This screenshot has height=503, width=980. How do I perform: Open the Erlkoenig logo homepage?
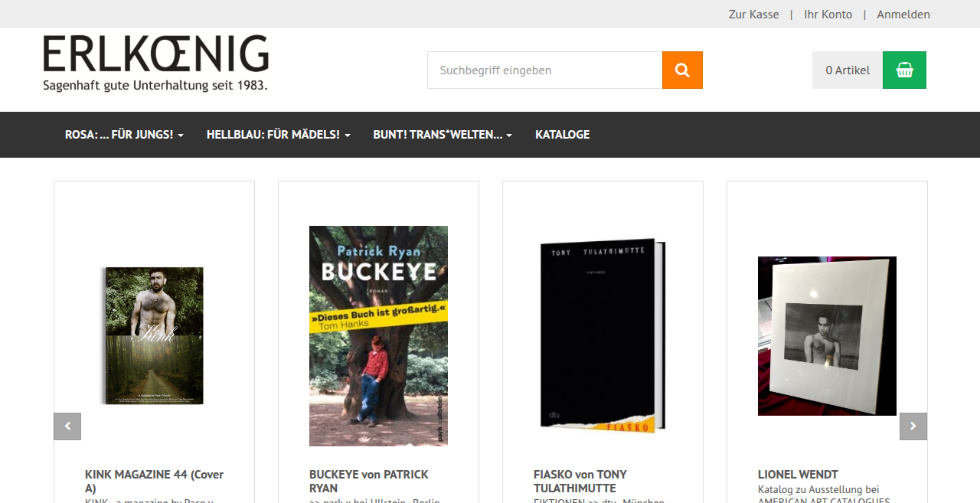coord(156,64)
